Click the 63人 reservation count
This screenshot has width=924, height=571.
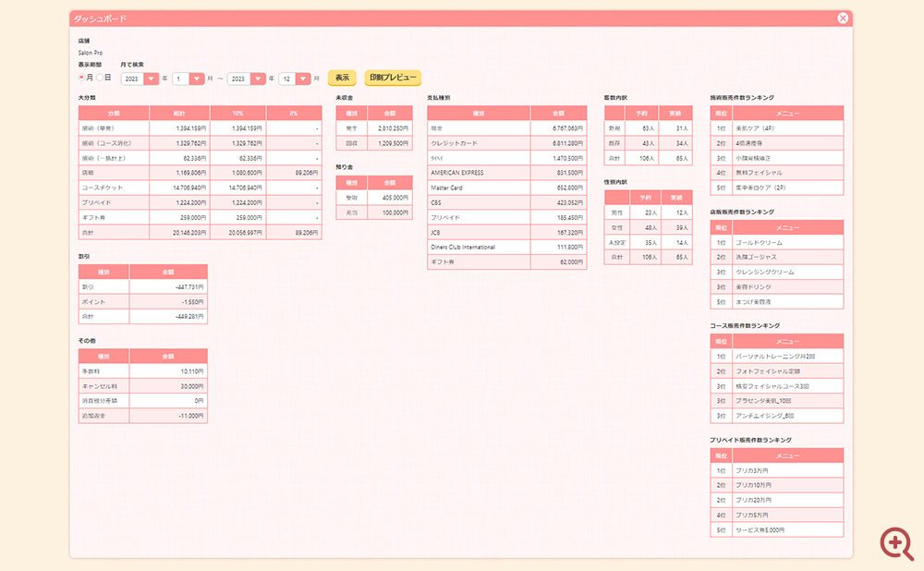(x=648, y=128)
